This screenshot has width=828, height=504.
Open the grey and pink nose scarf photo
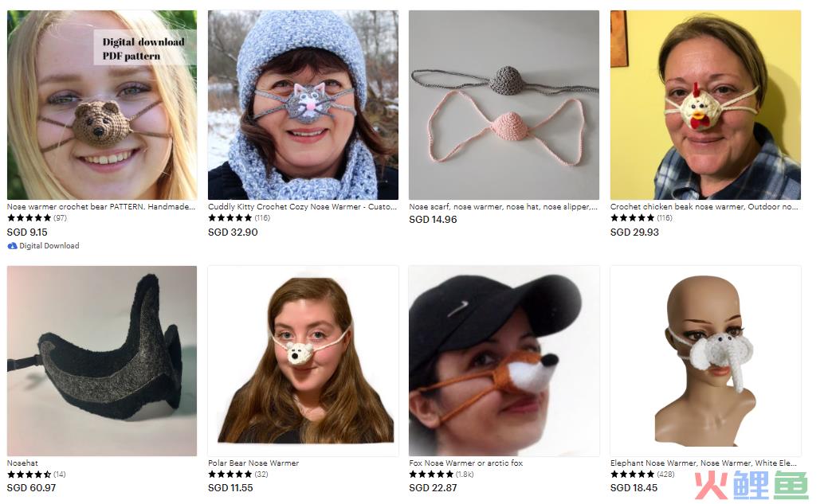coord(504,105)
